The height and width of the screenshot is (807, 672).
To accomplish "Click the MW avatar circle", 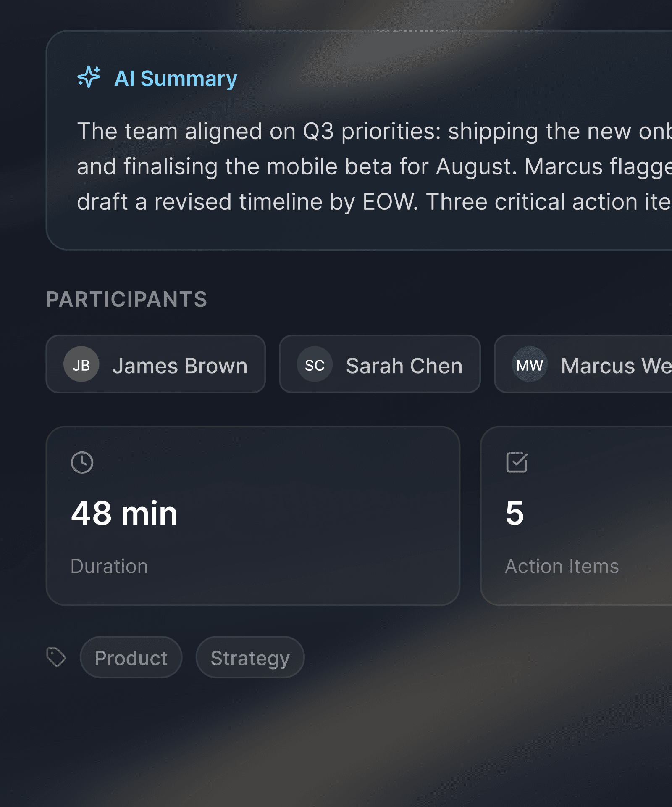I will point(530,364).
